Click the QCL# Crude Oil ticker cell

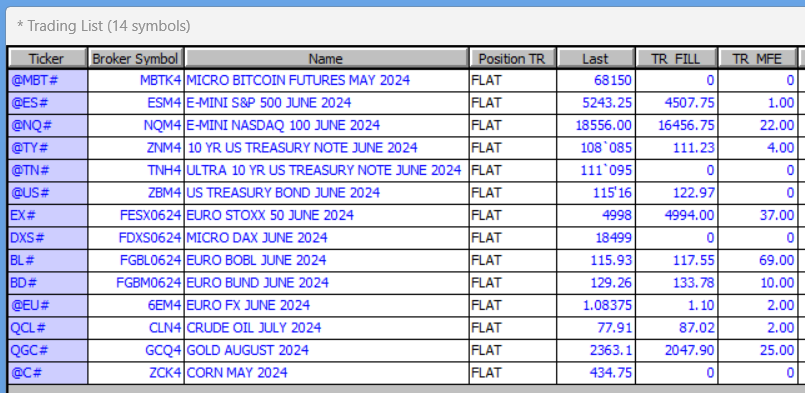point(48,328)
